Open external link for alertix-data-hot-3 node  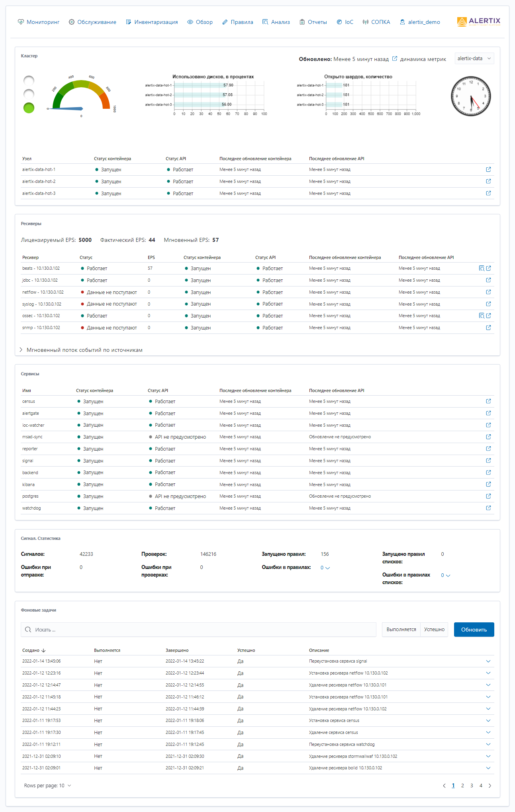[x=488, y=193]
